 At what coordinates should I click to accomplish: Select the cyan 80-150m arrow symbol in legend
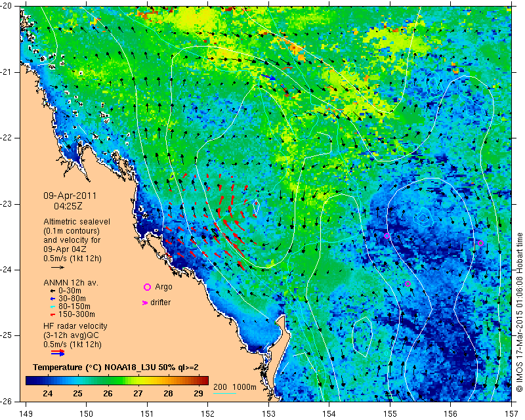coord(52,306)
